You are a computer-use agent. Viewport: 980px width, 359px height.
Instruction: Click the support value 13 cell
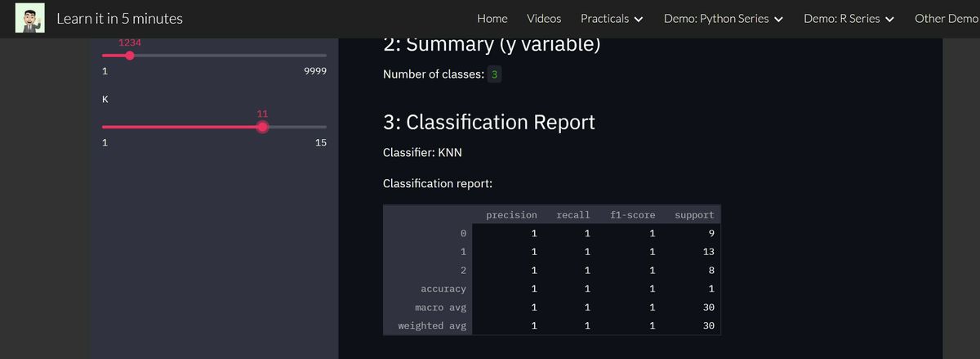pyautogui.click(x=708, y=252)
